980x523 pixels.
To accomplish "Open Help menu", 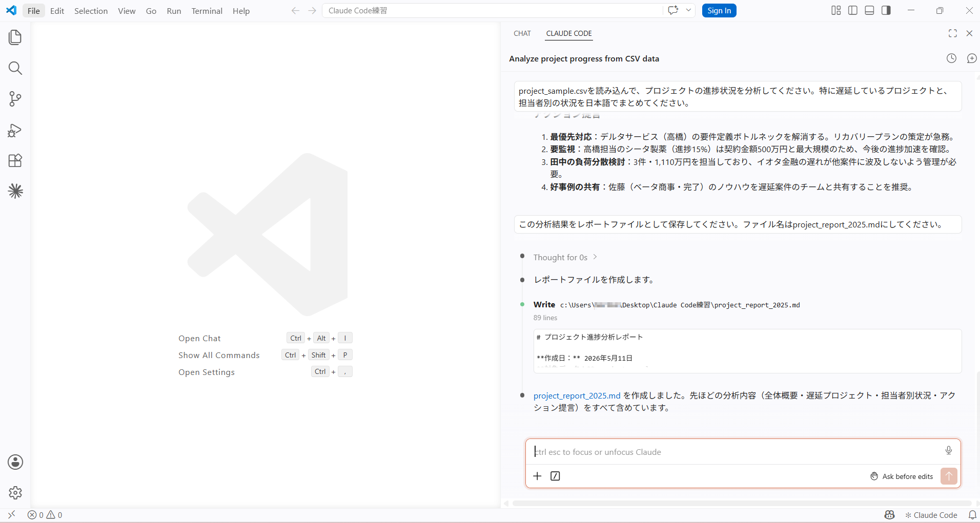I will click(x=241, y=11).
